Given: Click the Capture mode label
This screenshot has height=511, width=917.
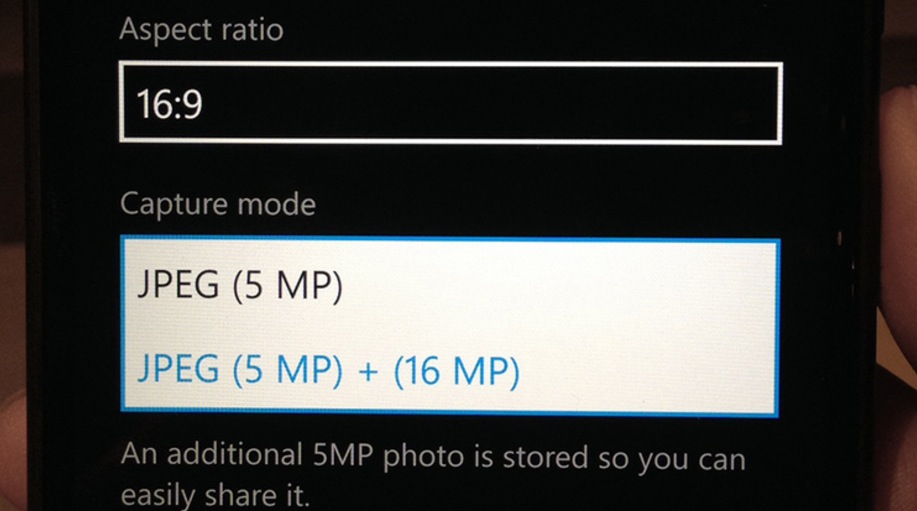Looking at the screenshot, I should coord(218,205).
